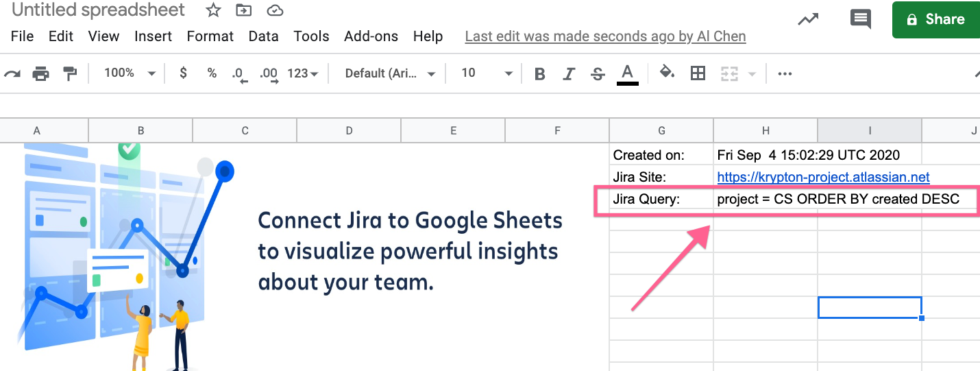Toggle bold formatting
Viewport: 980px width, 371px height.
coord(539,73)
